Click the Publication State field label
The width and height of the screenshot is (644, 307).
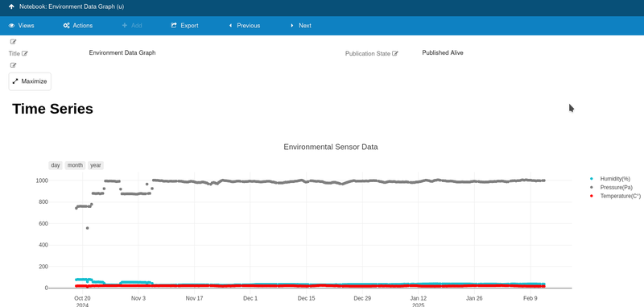368,53
